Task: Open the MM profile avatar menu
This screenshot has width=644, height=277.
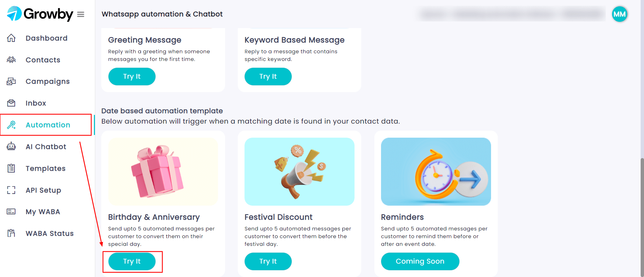Action: point(619,14)
